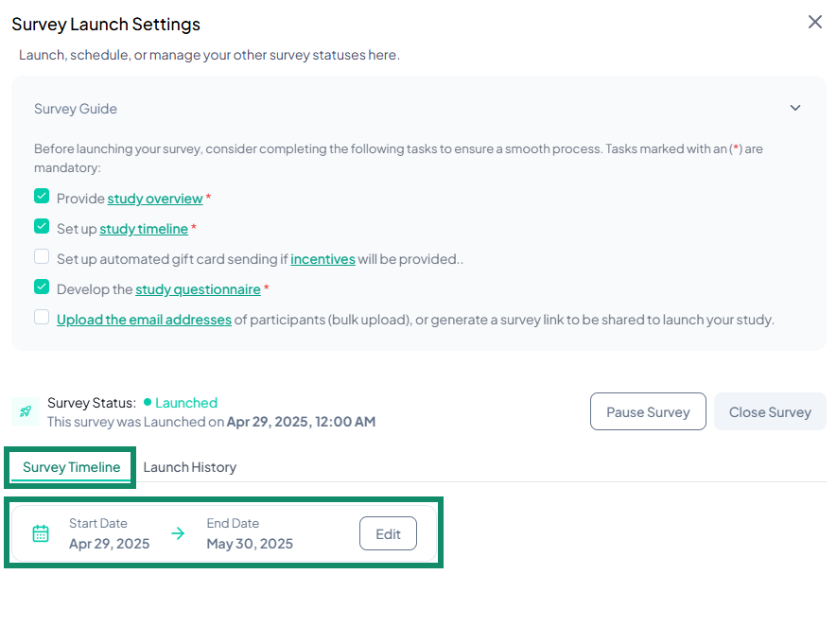This screenshot has width=837, height=644.
Task: Go to the study questionnaire link
Action: pos(198,289)
